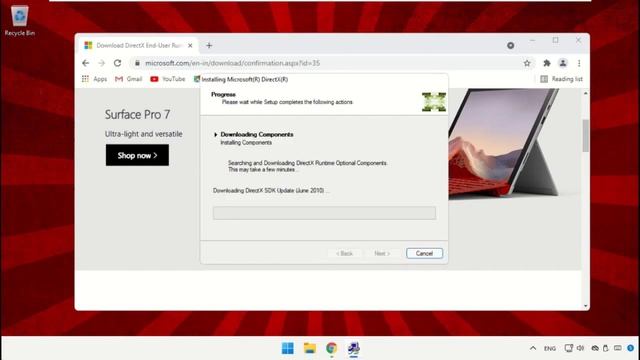The image size is (640, 360).
Task: Bookmark this page with the star
Action: tap(527, 63)
